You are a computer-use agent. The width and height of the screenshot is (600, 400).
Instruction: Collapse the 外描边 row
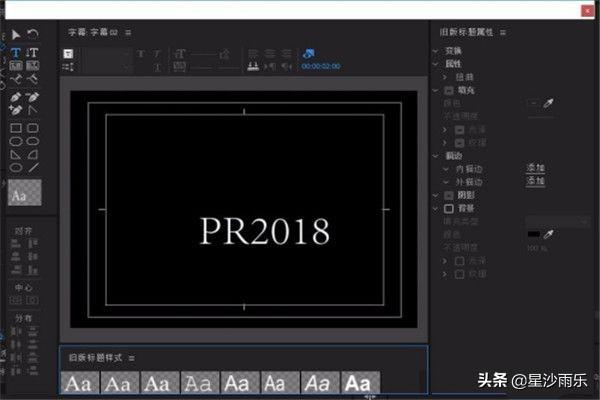click(x=446, y=182)
